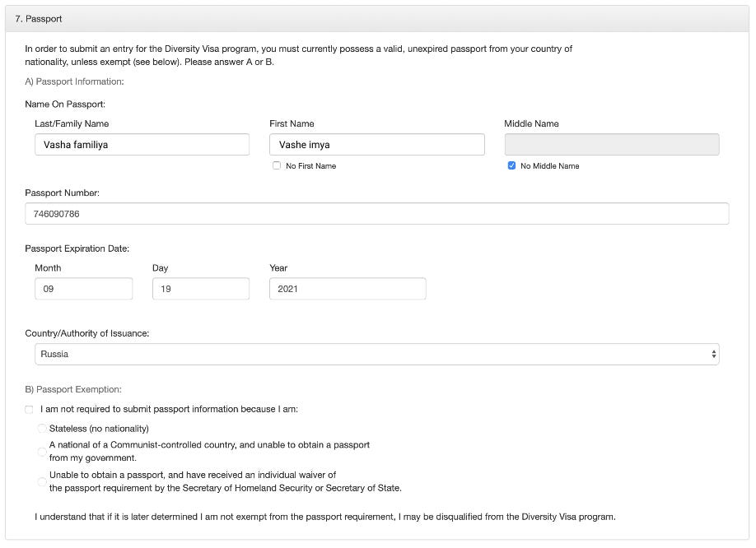The height and width of the screenshot is (548, 756).
Task: Open the Country/Authority of Issuance dropdown
Action: pos(376,355)
